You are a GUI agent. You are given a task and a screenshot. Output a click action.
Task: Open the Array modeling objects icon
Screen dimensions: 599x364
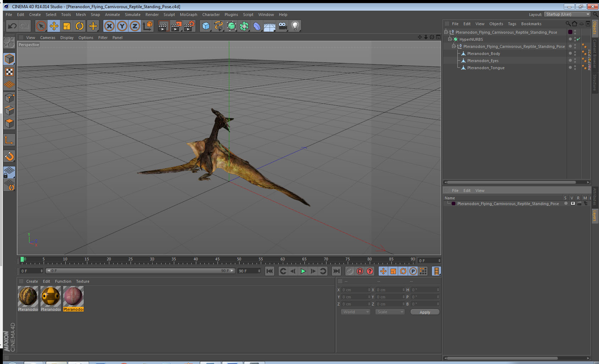(244, 26)
